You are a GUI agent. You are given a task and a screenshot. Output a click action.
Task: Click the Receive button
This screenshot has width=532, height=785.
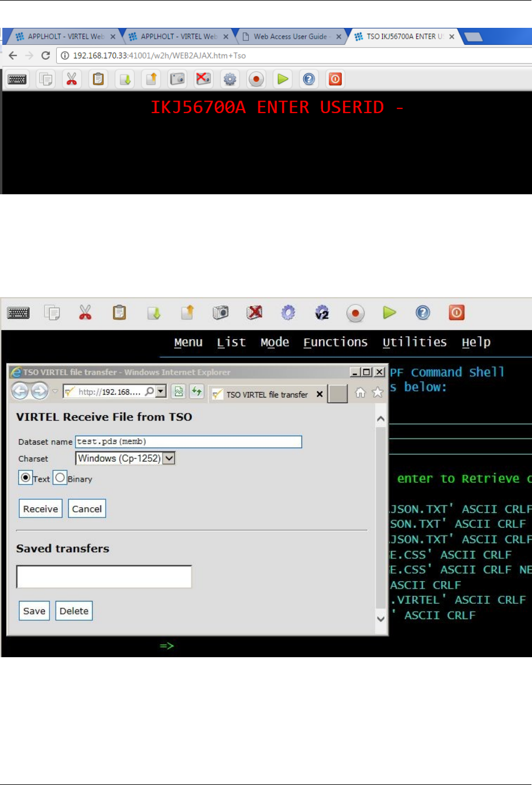pos(40,509)
